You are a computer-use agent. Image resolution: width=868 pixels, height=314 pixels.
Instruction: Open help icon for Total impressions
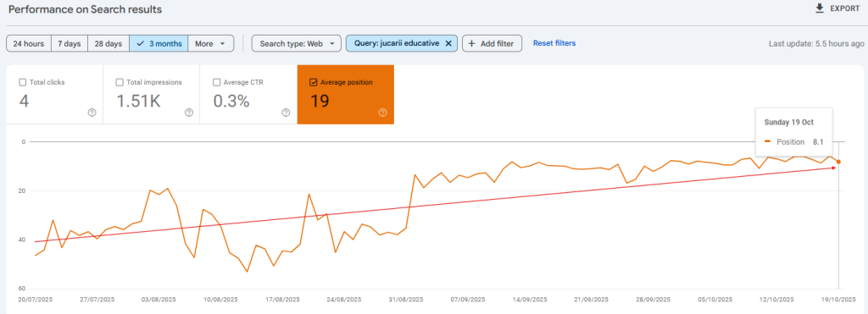[x=189, y=113]
